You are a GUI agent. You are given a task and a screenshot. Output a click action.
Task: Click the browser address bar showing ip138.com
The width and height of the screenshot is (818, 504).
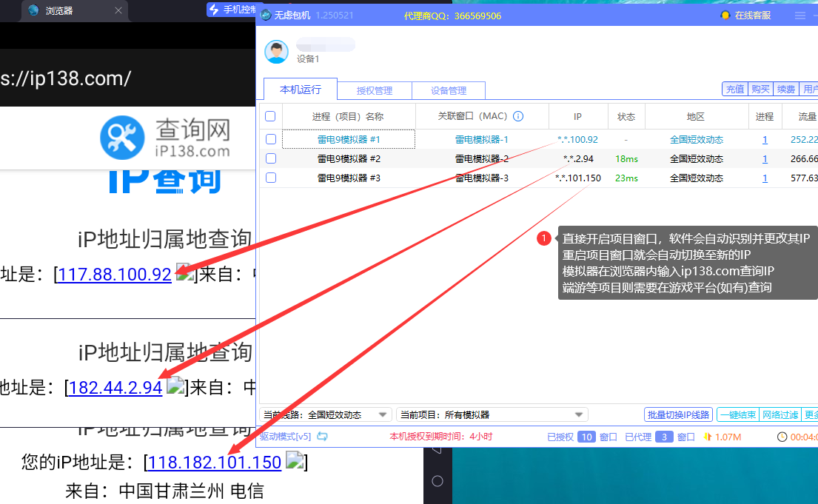128,78
